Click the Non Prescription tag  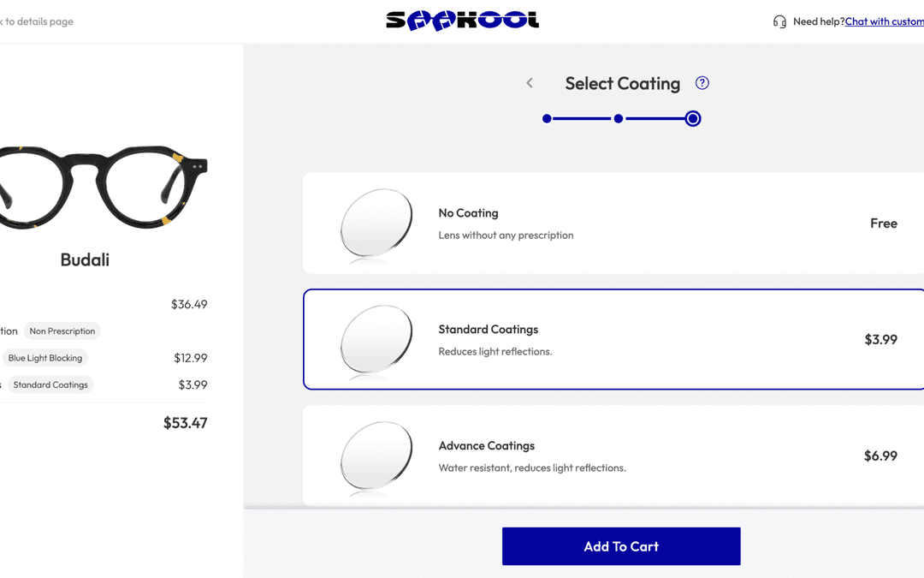(62, 331)
